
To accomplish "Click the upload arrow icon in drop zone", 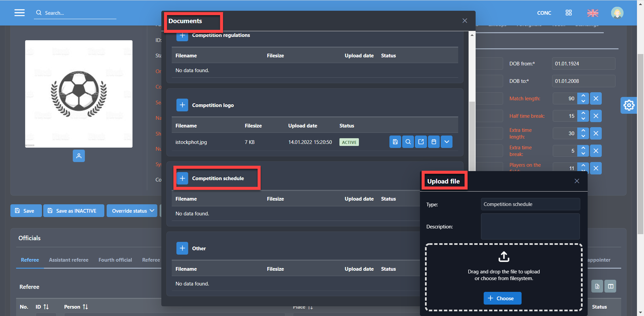I will click(503, 257).
